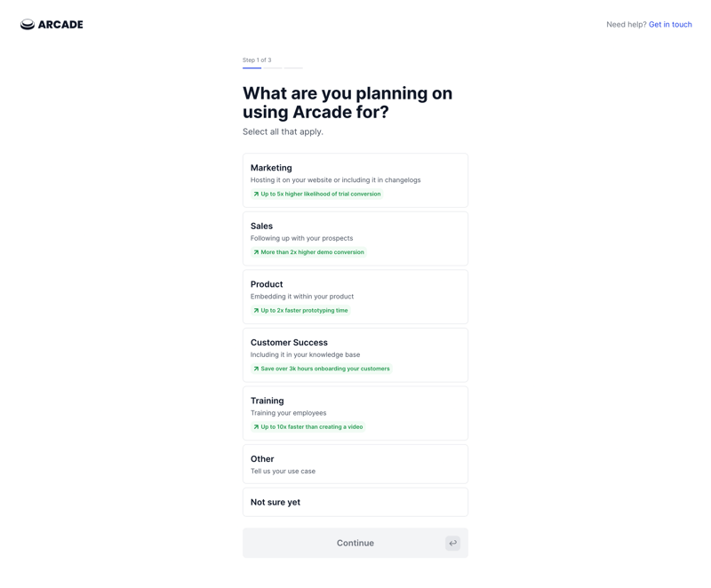This screenshot has width=711, height=588.
Task: Select the Training use case option
Action: coord(355,412)
